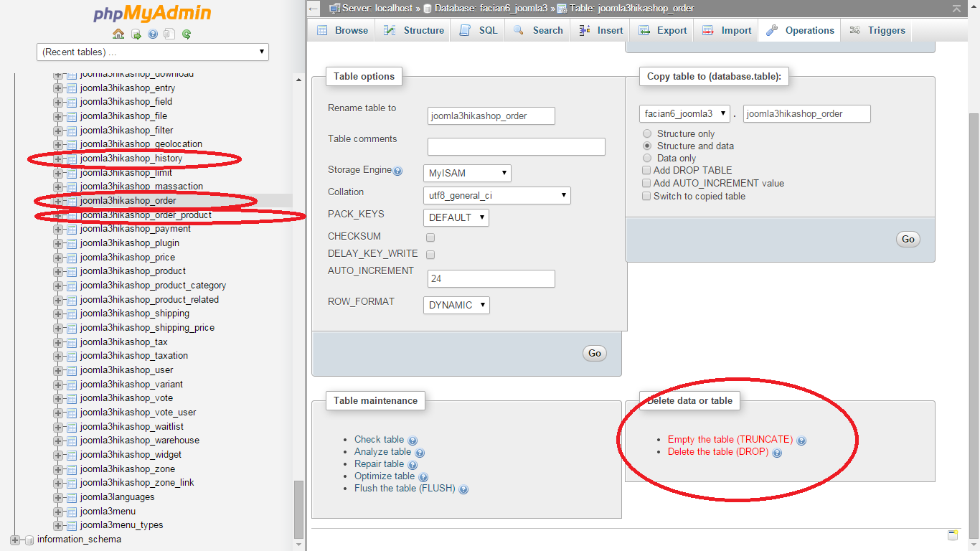This screenshot has width=980, height=551.
Task: Enable the Add AUTO_INCREMENT value checkbox
Action: coord(646,184)
